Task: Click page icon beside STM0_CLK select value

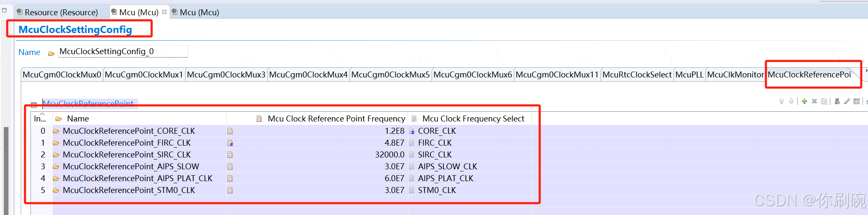Action: point(412,190)
